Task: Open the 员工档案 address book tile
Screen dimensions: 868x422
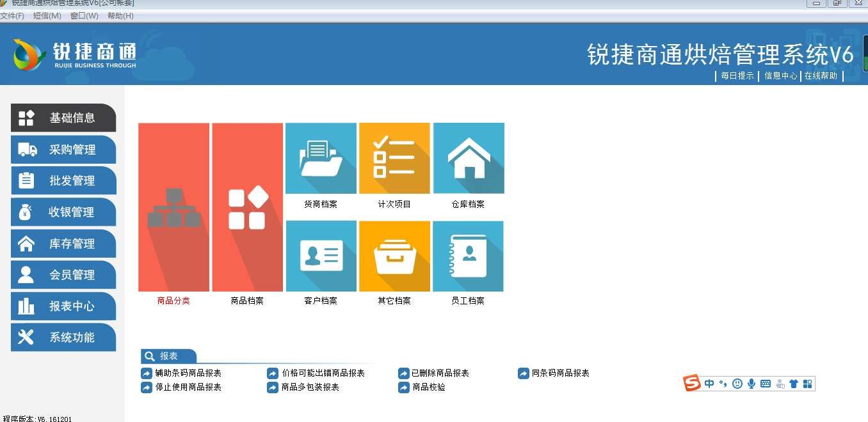Action: [x=469, y=256]
